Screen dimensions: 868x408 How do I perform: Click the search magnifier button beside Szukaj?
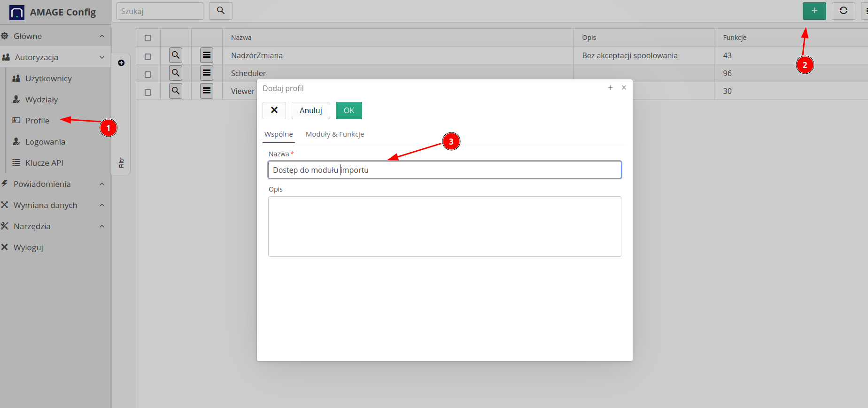220,11
